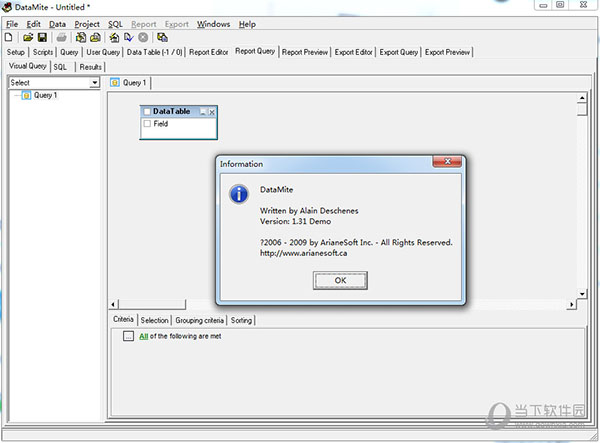The width and height of the screenshot is (600, 443).
Task: Check the Field checkbox in DataTable
Action: coord(147,124)
